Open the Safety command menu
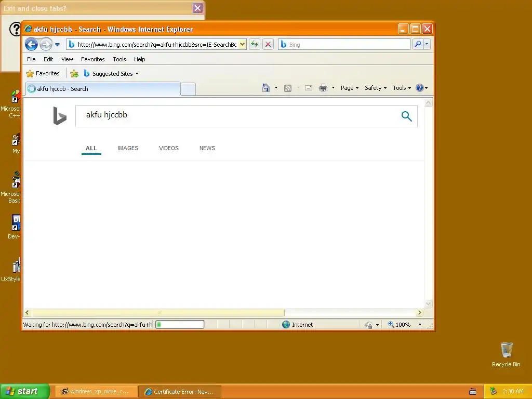 tap(375, 88)
